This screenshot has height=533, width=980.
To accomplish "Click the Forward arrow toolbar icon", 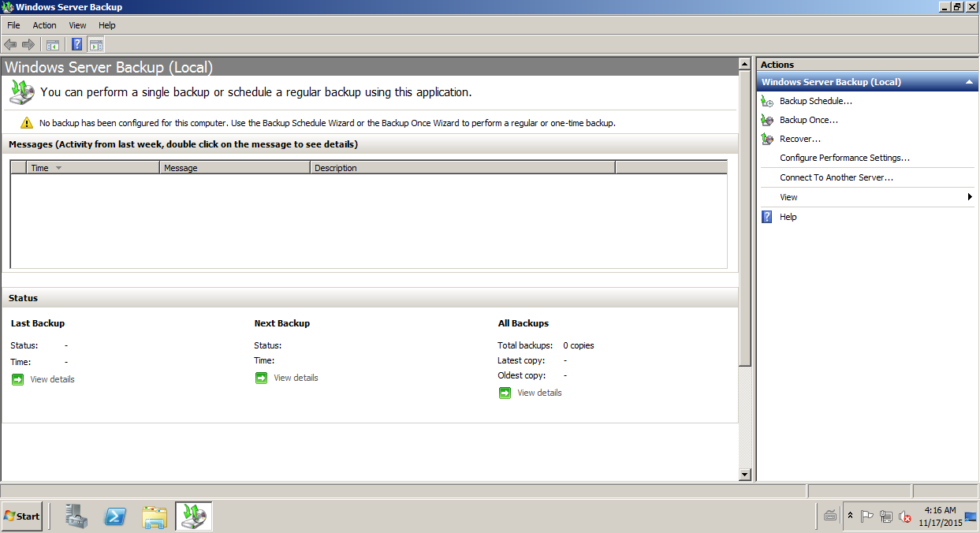I will (x=28, y=45).
